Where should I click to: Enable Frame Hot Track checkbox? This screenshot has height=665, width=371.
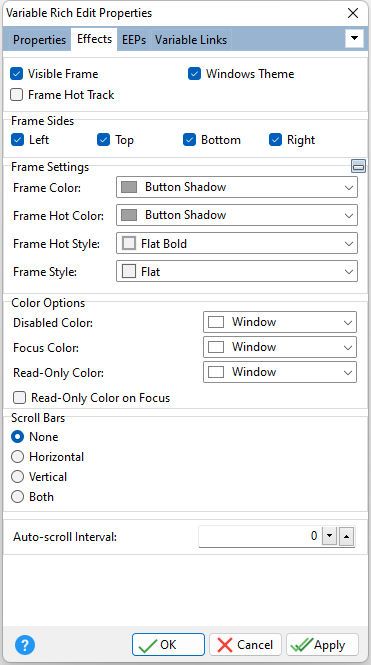click(17, 95)
